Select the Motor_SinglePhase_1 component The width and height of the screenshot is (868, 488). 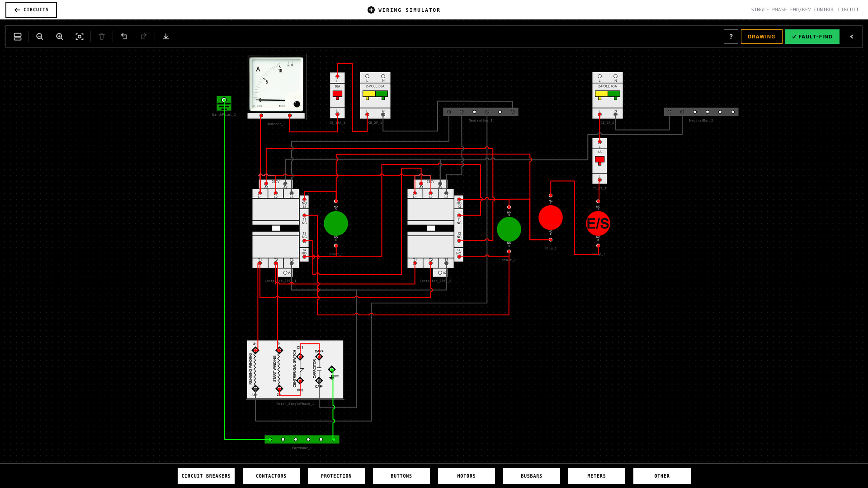pyautogui.click(x=295, y=370)
